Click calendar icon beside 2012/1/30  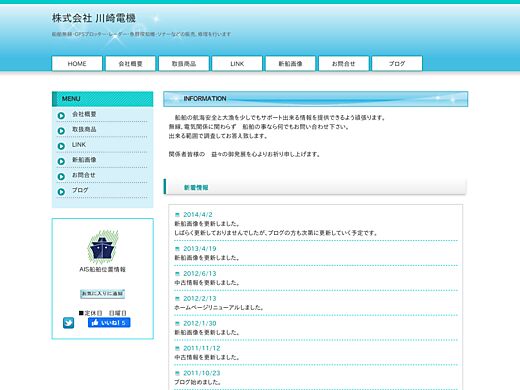177,324
